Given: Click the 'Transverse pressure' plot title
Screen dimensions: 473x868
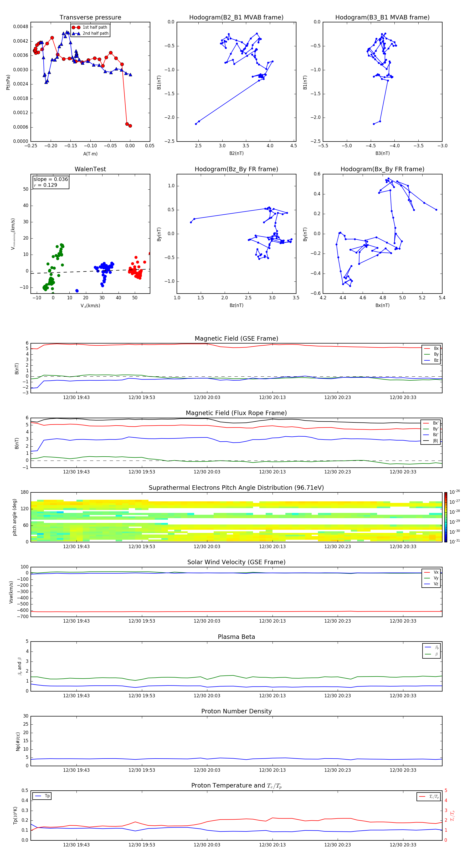Looking at the screenshot, I should point(90,17).
